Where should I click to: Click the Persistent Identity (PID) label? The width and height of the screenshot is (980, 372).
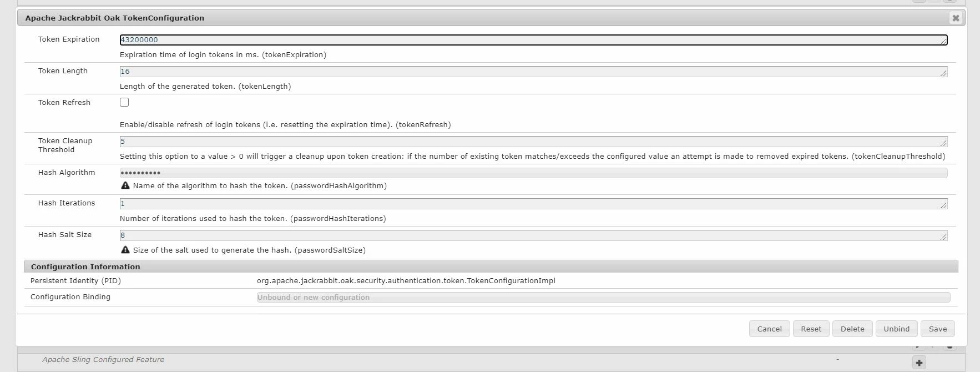point(75,281)
